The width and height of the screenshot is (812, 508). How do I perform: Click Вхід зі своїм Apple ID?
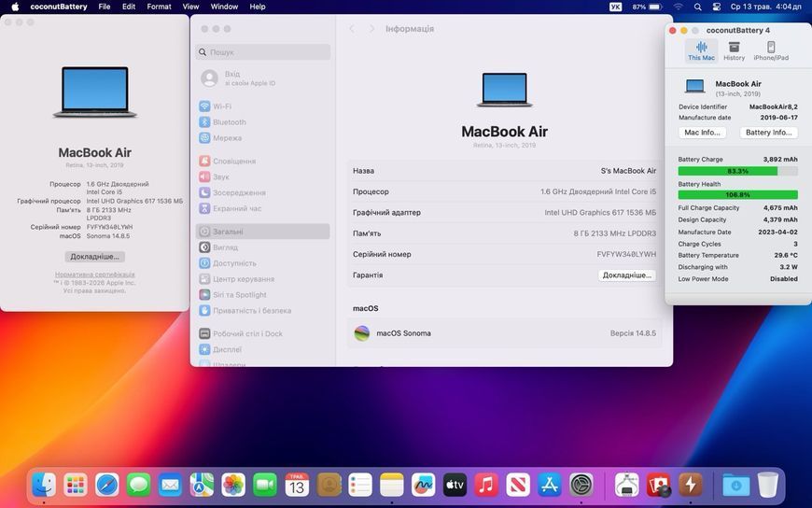(262, 78)
